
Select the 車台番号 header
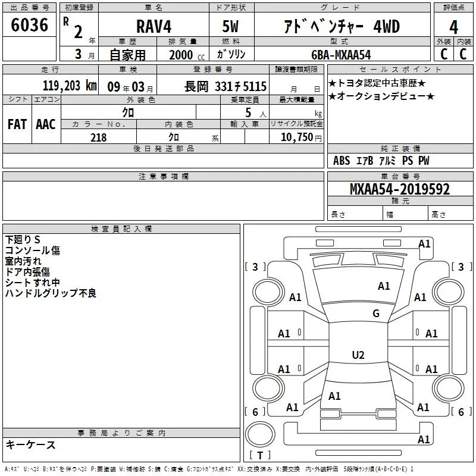point(400,176)
